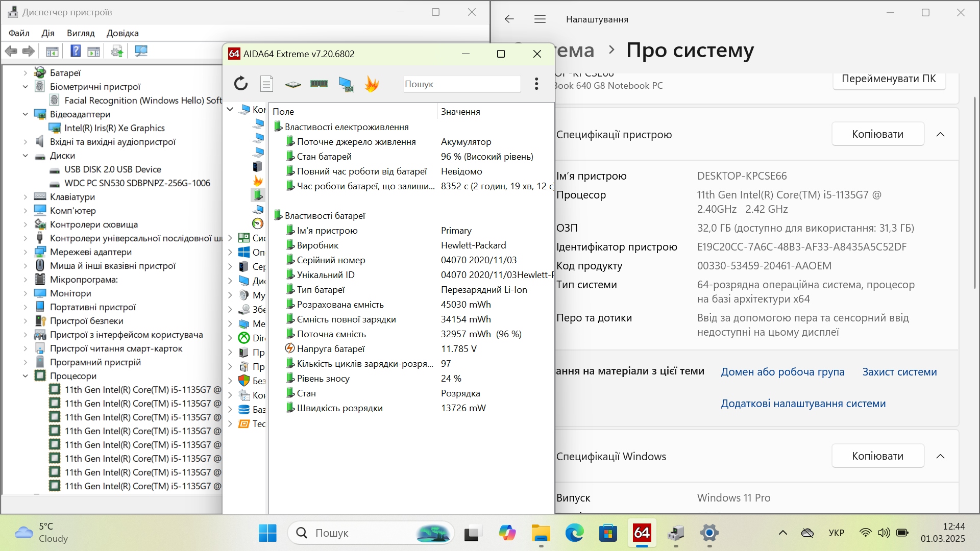This screenshot has height=551, width=980.
Task: Click AIDA64 disk benchmark drive icon
Action: 293,84
